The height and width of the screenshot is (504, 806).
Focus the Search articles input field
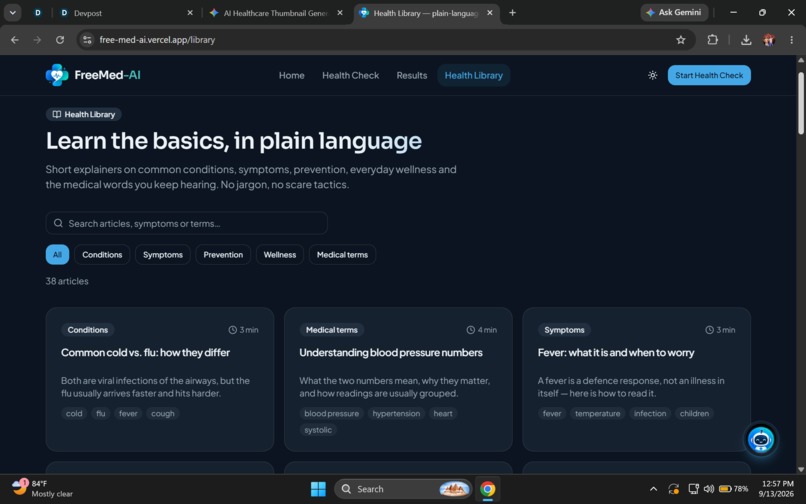(187, 223)
